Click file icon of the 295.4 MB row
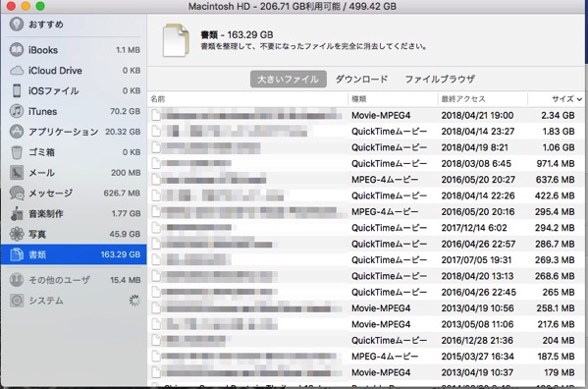 (x=156, y=211)
